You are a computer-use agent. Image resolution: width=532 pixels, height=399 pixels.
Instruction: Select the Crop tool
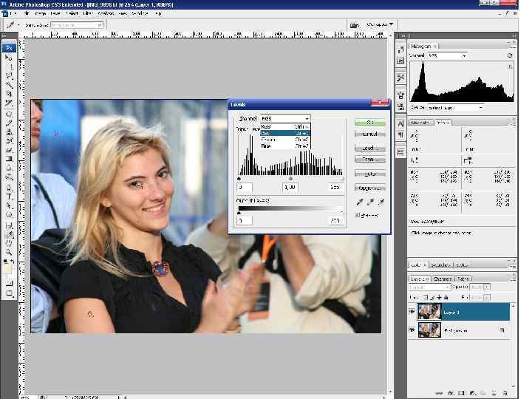9,93
